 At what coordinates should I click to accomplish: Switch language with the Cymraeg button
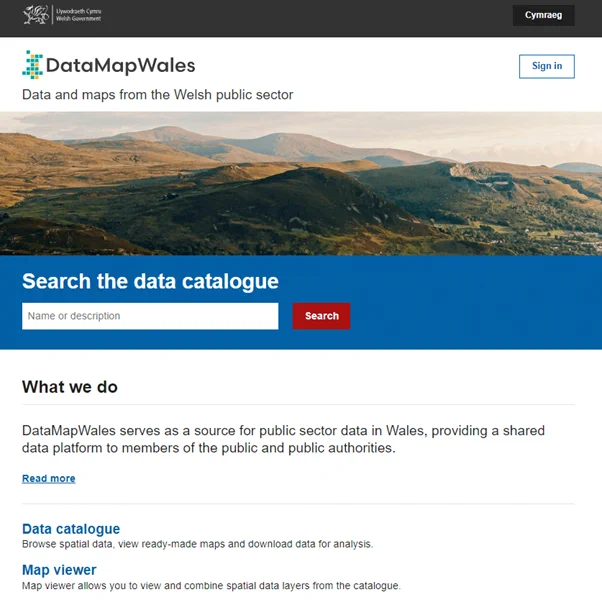(x=543, y=15)
